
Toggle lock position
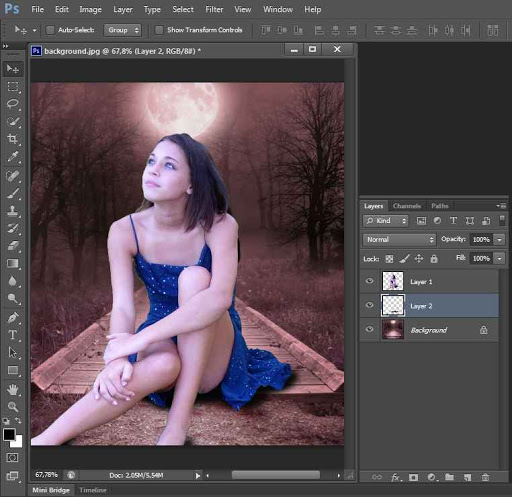[419, 258]
